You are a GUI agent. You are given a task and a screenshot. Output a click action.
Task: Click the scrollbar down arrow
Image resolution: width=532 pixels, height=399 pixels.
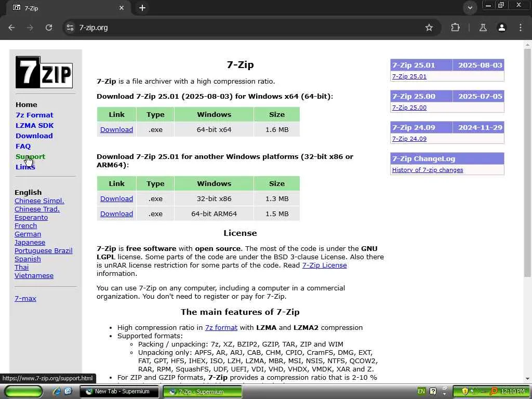pos(528,379)
